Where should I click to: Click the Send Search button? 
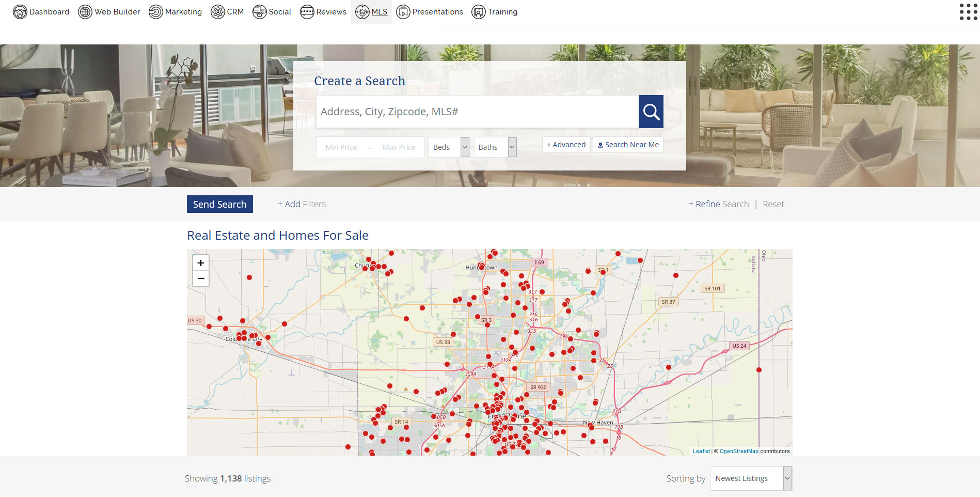(220, 204)
